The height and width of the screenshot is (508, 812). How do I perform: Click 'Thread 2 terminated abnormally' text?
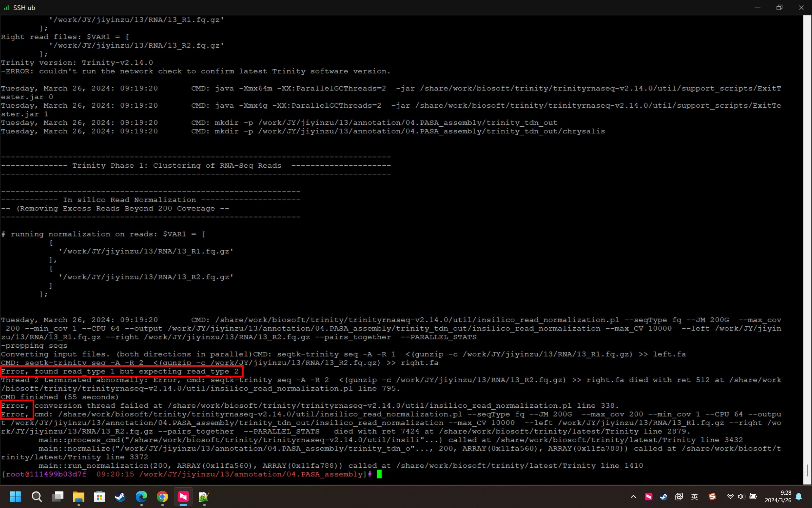point(75,380)
